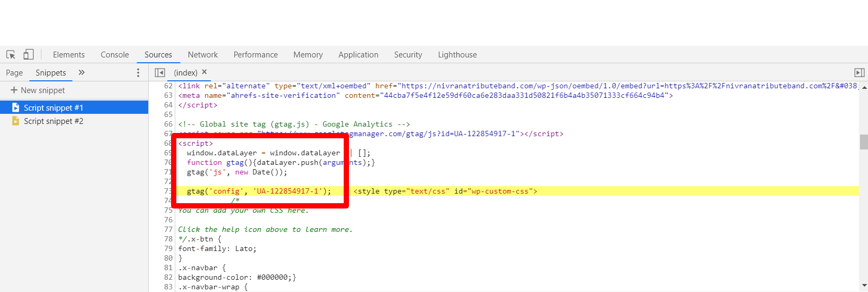Toggle the device toolbar icon
Viewport: 868px width, 292px height.
(x=29, y=54)
